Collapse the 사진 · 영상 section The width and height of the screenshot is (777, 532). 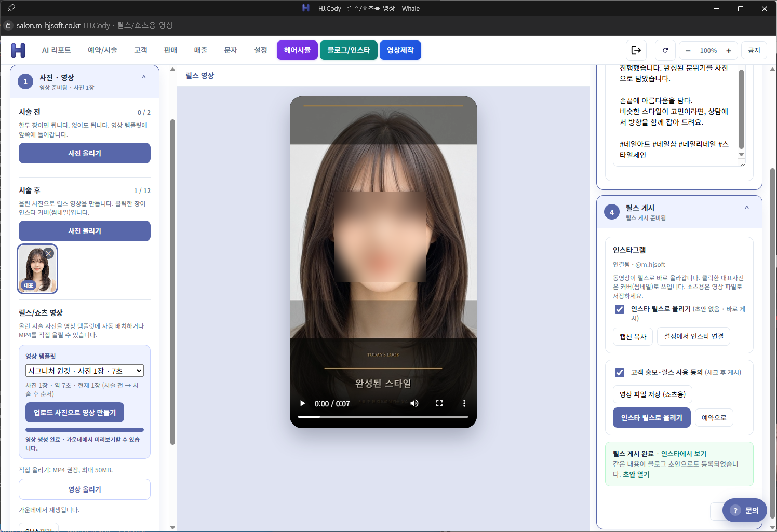tap(144, 77)
